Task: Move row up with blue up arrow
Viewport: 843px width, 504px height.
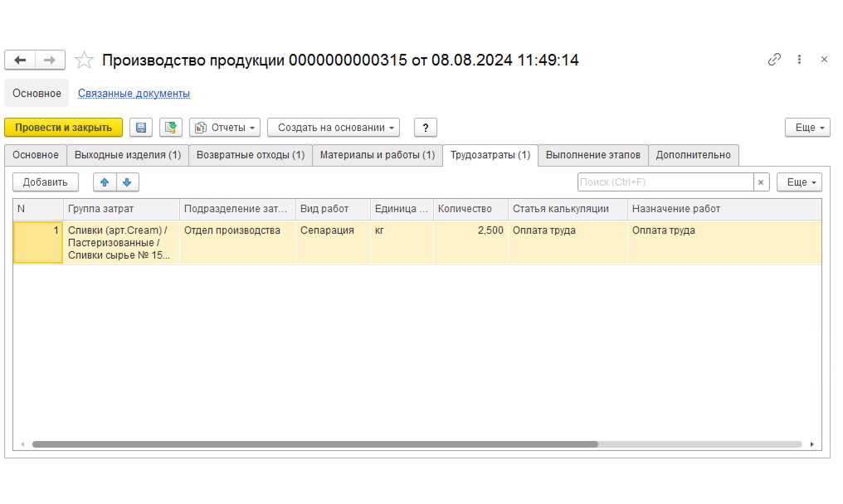Action: click(x=105, y=182)
